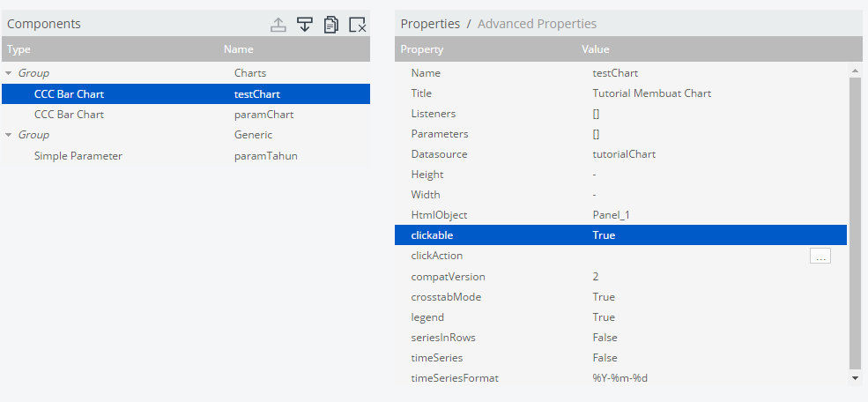Click the Datasource property label
Viewport: 868px width, 402px height.
pyautogui.click(x=439, y=154)
